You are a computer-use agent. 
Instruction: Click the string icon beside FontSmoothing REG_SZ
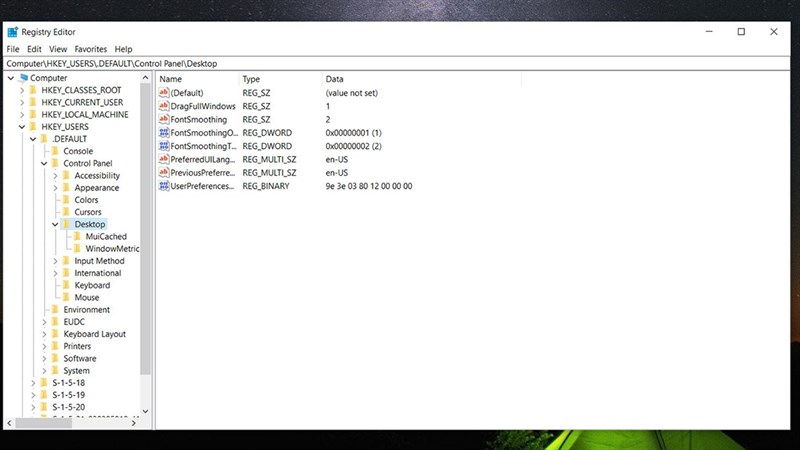tap(164, 119)
